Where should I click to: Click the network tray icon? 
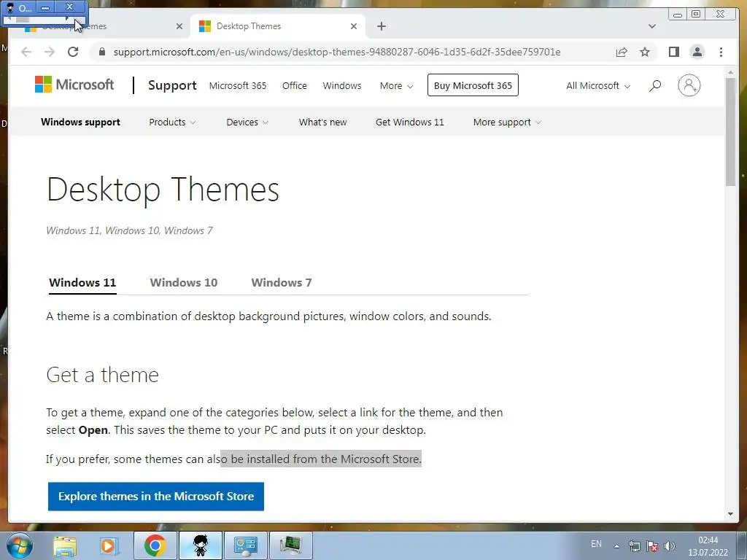(634, 545)
